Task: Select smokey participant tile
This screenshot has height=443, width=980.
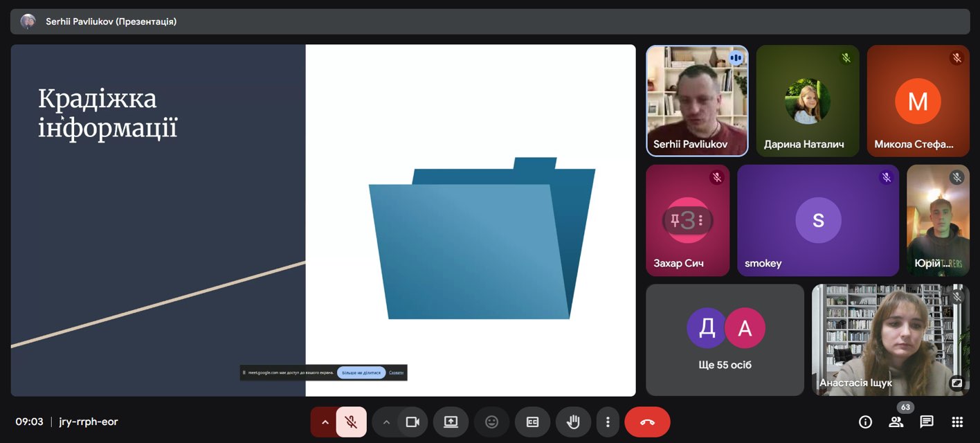Action: tap(818, 220)
